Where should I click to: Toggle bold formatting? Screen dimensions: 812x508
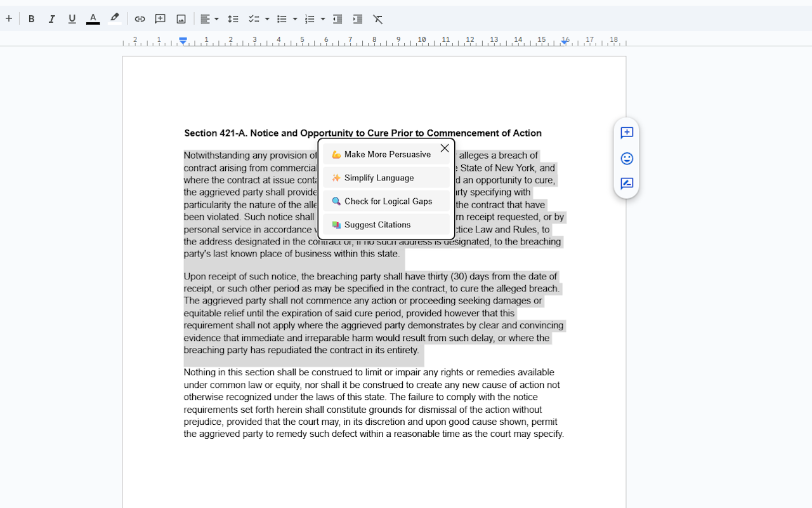[31, 19]
